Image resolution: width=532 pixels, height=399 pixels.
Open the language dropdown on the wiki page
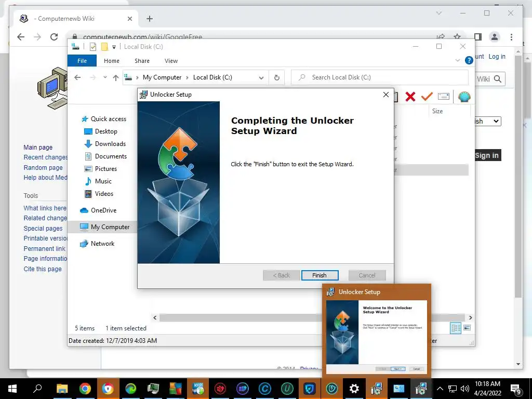coord(488,121)
